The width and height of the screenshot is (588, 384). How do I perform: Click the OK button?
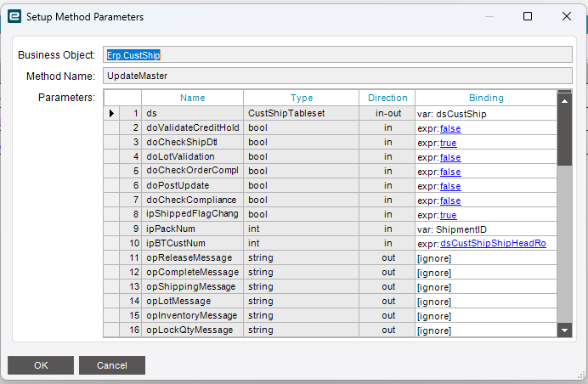coord(41,365)
